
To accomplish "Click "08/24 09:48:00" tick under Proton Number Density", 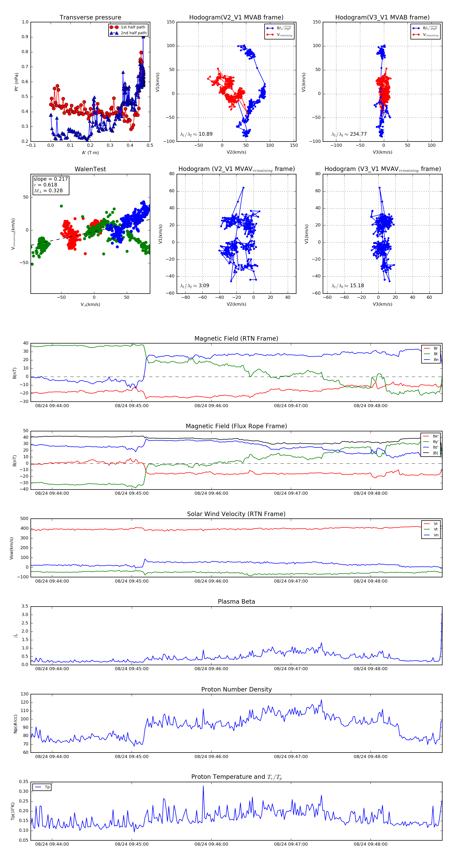I will (x=370, y=756).
